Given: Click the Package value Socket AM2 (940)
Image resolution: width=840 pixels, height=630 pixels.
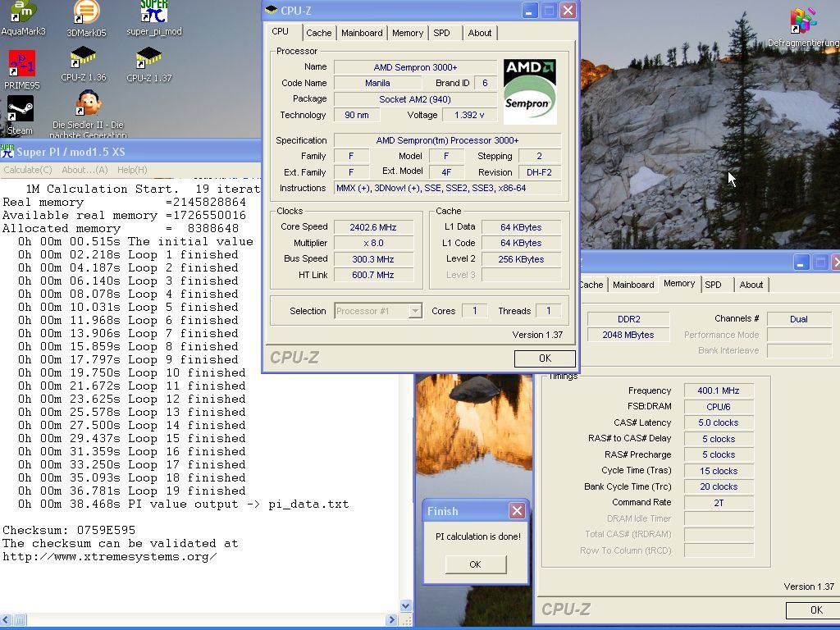Looking at the screenshot, I should click(x=415, y=99).
